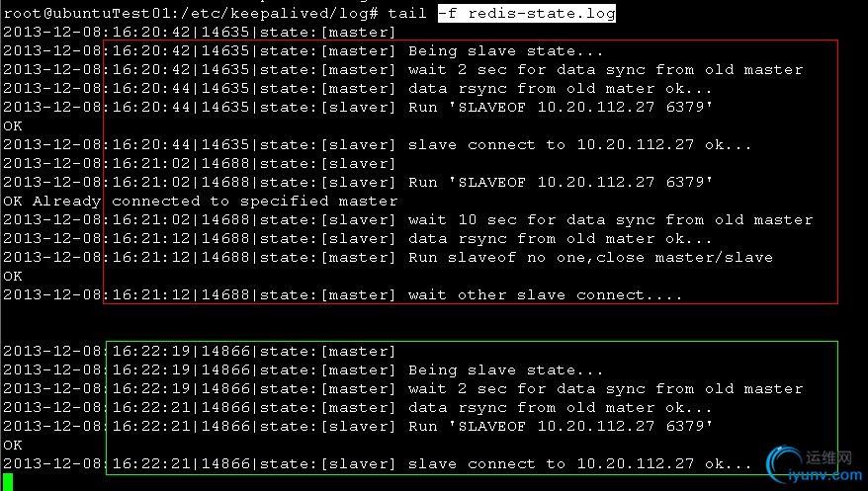Click the timestamp '2013-12-08:16:22:21' on the slave connect line
The image size is (868, 491).
click(x=96, y=464)
